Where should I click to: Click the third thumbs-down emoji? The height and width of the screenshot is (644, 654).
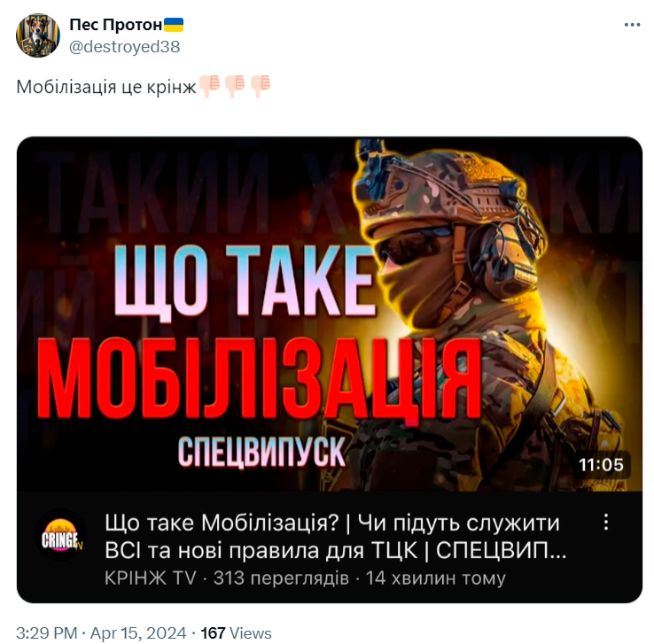pyautogui.click(x=261, y=86)
